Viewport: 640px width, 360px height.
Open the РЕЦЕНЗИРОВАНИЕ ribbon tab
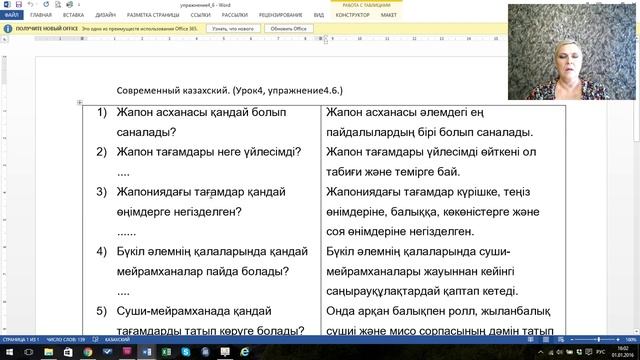(x=280, y=15)
